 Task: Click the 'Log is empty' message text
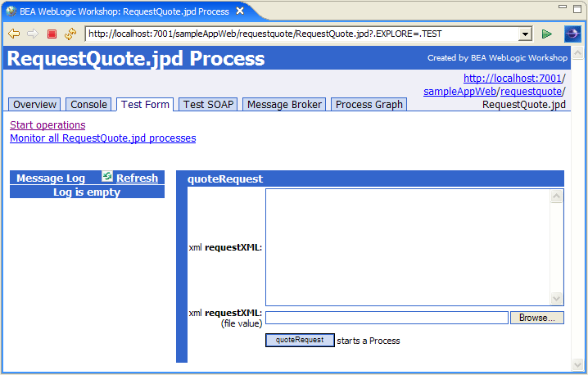click(x=87, y=192)
